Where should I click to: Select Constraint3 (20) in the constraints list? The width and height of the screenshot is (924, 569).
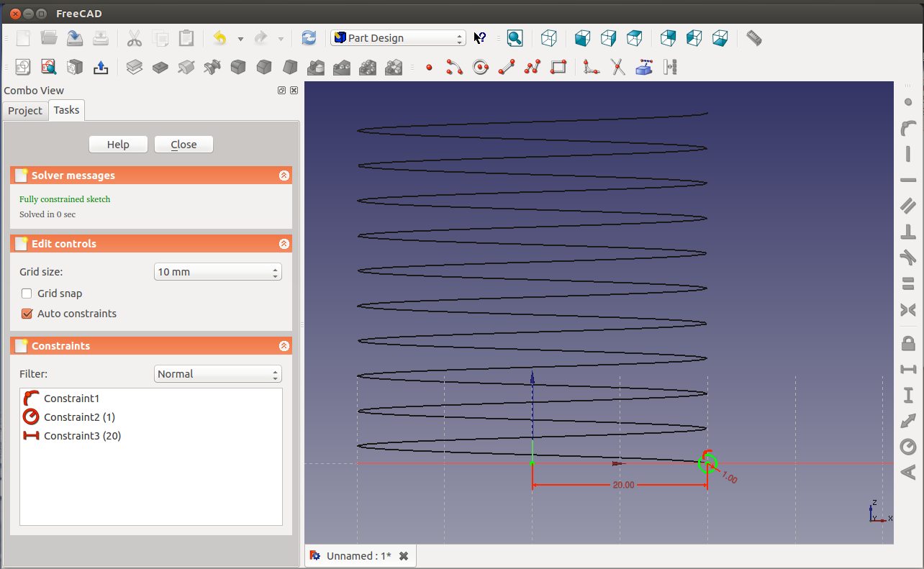click(x=82, y=436)
